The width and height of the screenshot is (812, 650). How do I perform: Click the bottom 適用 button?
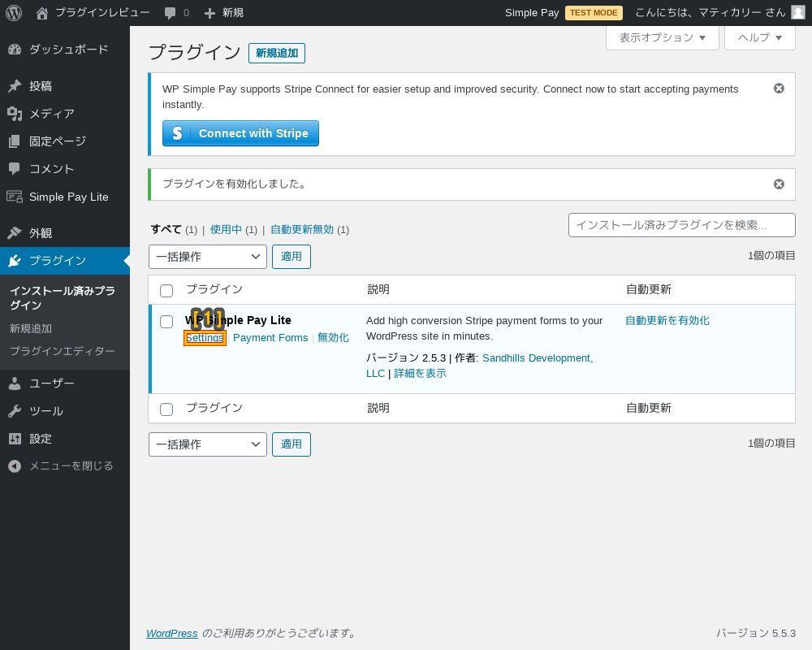291,444
